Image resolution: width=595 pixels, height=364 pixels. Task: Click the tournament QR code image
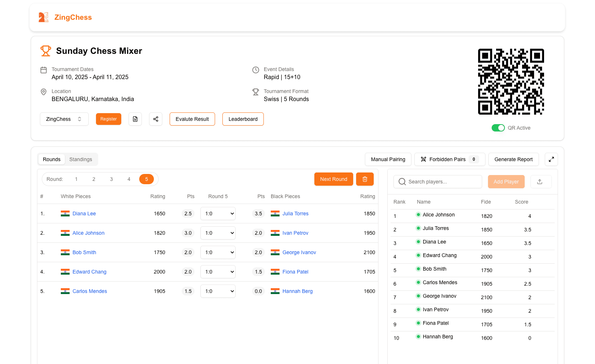[x=511, y=82]
